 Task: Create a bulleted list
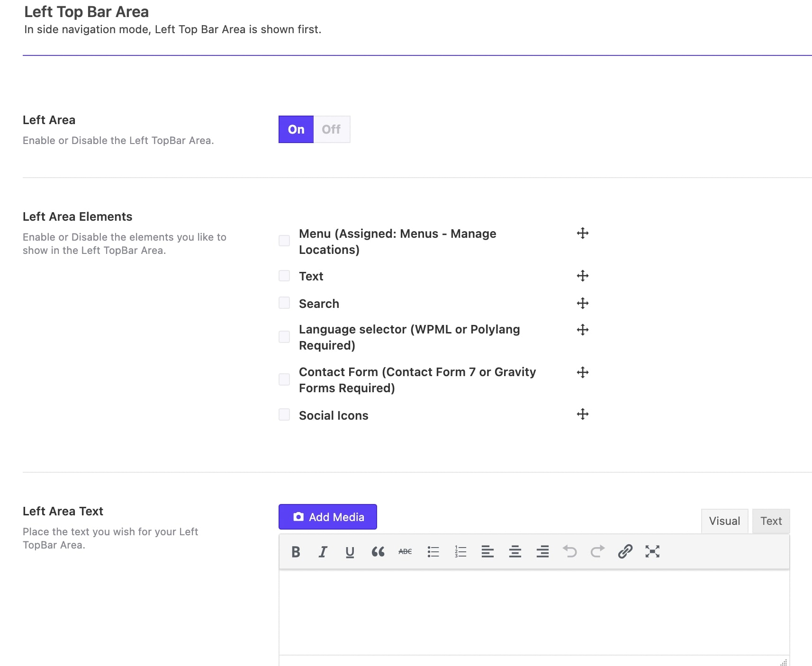(x=433, y=552)
